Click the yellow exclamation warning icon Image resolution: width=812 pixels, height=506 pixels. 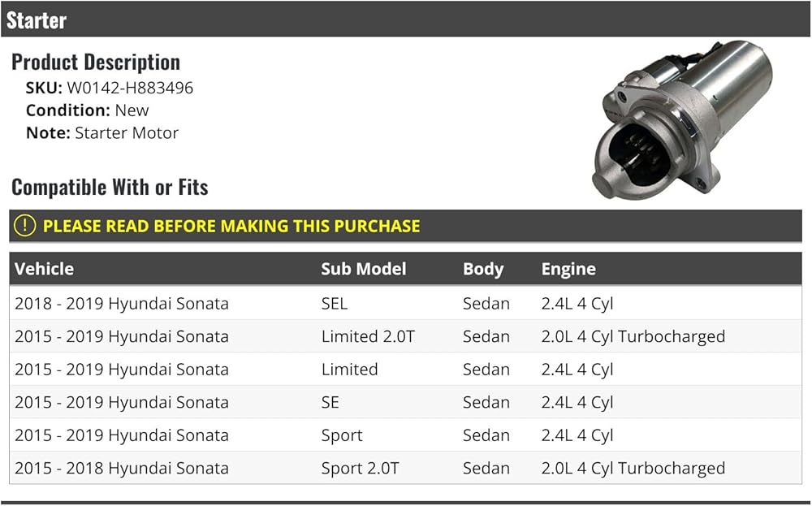(x=24, y=226)
